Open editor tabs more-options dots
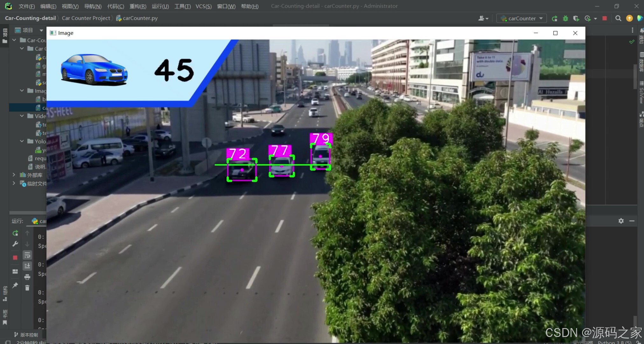 click(633, 30)
